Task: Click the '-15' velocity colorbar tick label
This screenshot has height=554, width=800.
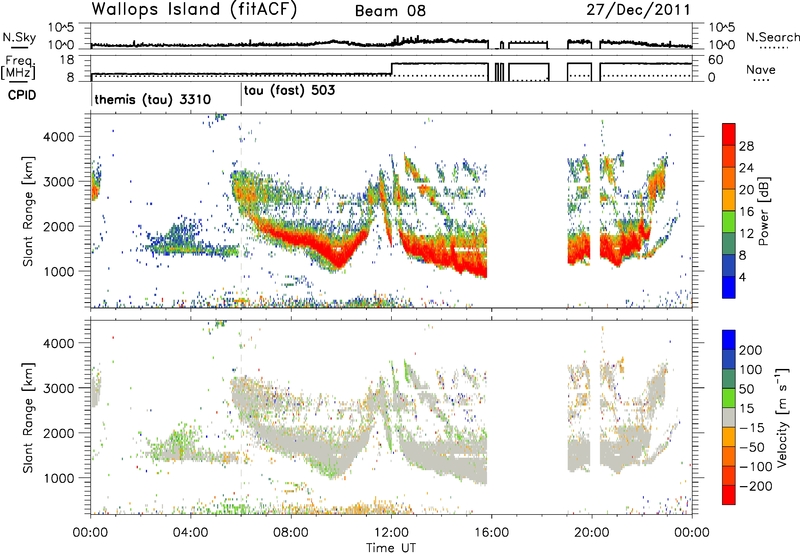Action: pos(752,427)
